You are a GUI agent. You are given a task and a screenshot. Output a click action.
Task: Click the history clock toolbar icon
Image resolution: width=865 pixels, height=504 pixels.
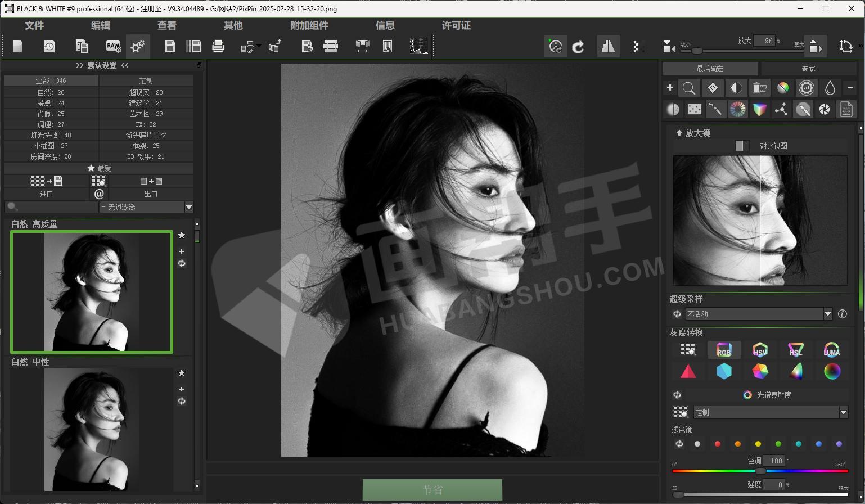click(49, 46)
